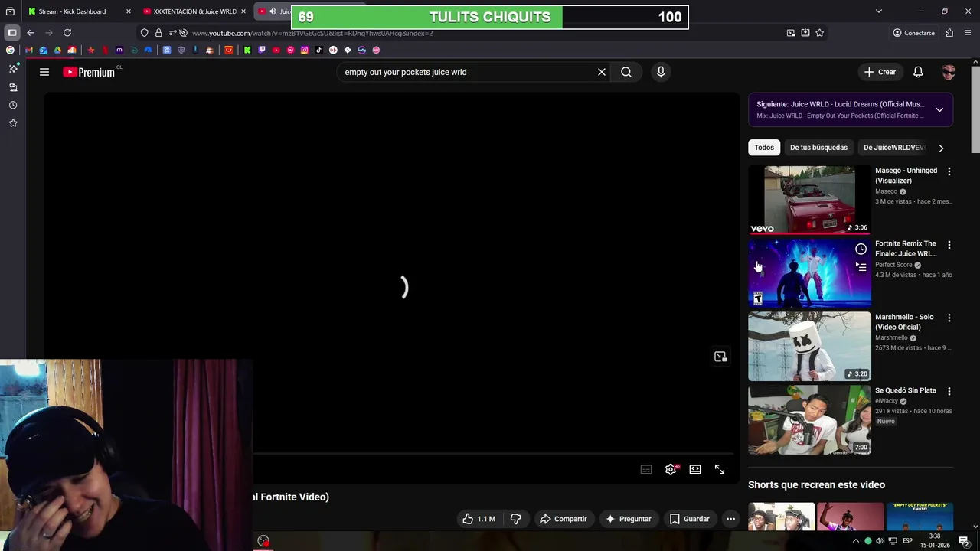Screen dimensions: 980x551
Task: Toggle fullscreen in the video player
Action: pyautogui.click(x=720, y=469)
